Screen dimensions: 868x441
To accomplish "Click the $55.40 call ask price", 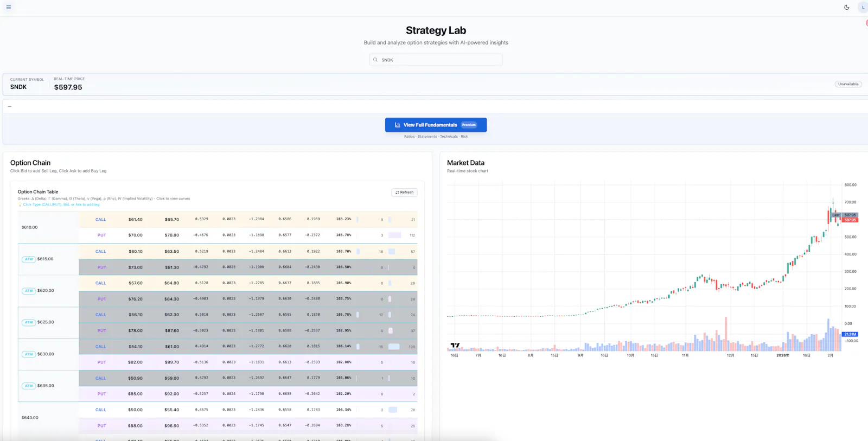I will tap(171, 410).
